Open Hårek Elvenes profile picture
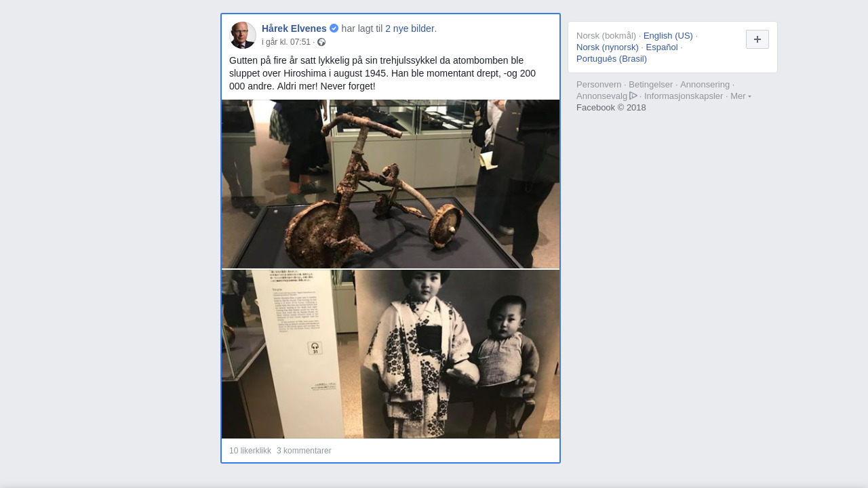868x488 pixels. click(x=243, y=35)
